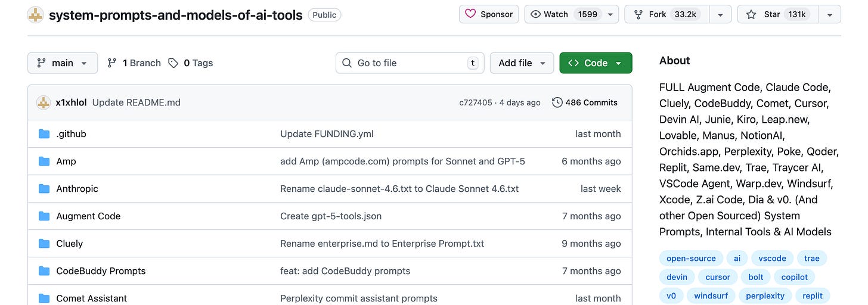Click the folder icon of CodeBuddy Prompts row
The width and height of the screenshot is (868, 305).
[x=44, y=270]
